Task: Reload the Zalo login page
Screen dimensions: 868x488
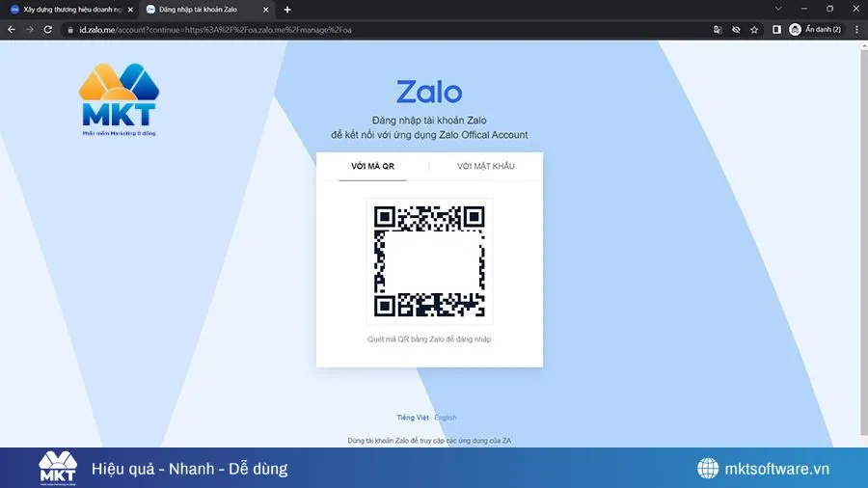Action: tap(48, 30)
